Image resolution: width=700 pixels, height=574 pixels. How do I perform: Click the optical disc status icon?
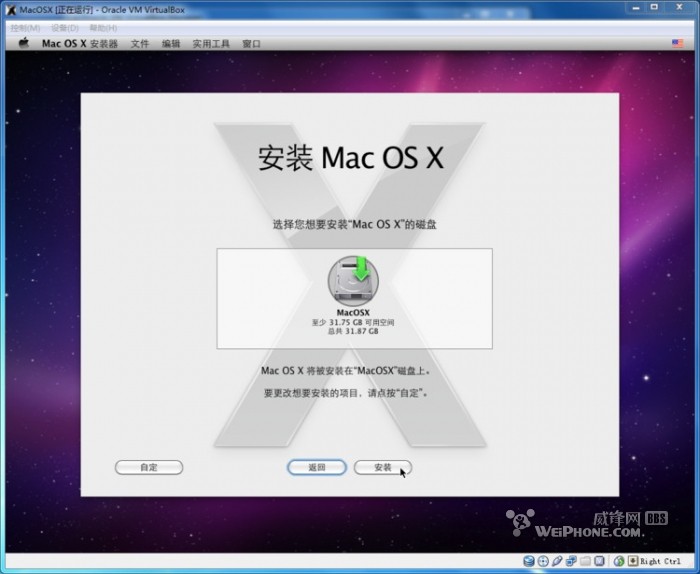[x=543, y=561]
